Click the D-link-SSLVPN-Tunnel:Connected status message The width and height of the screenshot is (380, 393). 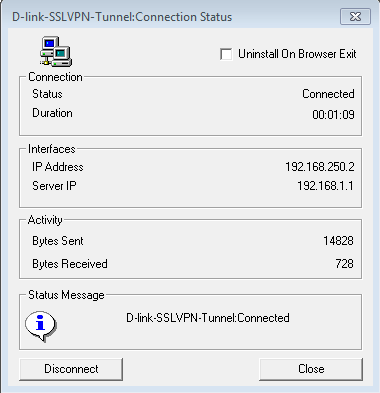[x=208, y=318]
